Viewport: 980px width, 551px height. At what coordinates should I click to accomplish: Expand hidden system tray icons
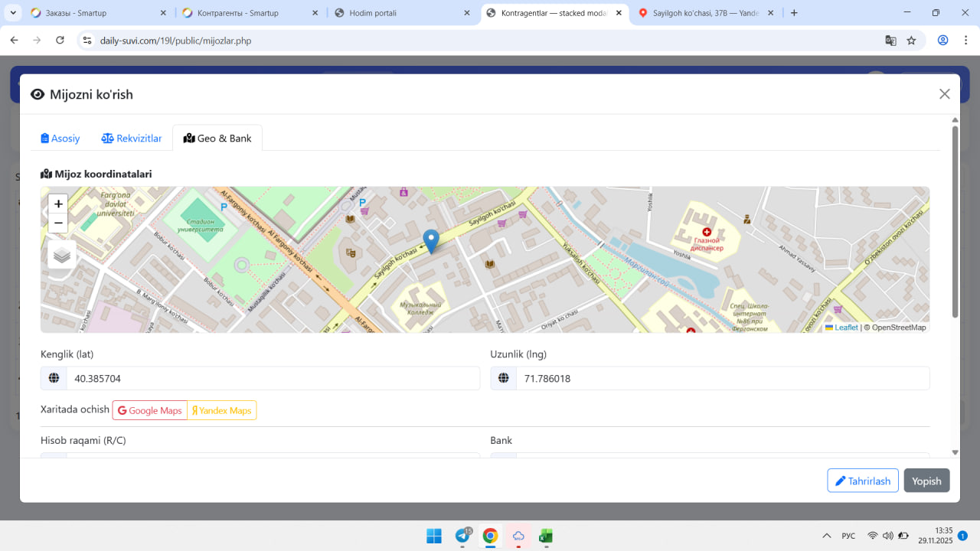(x=826, y=536)
